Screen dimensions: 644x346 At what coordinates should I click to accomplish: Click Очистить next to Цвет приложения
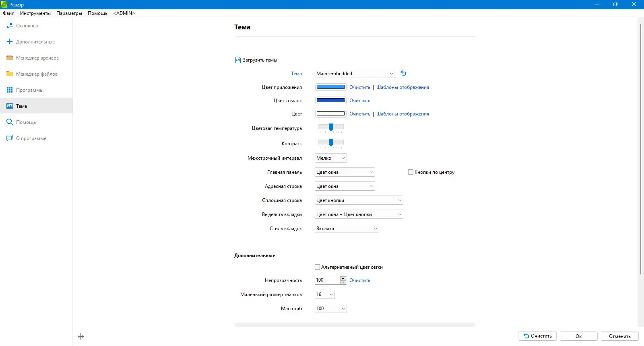(x=359, y=87)
